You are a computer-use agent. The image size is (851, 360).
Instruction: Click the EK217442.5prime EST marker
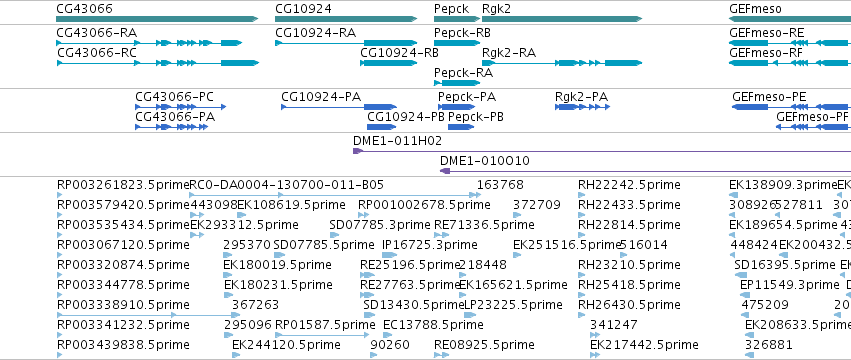click(595, 355)
